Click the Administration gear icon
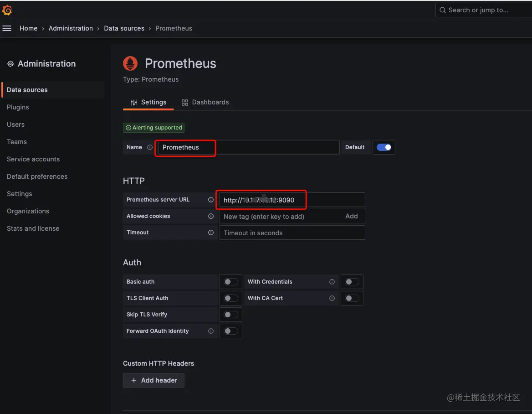The width and height of the screenshot is (532, 414). 10,64
